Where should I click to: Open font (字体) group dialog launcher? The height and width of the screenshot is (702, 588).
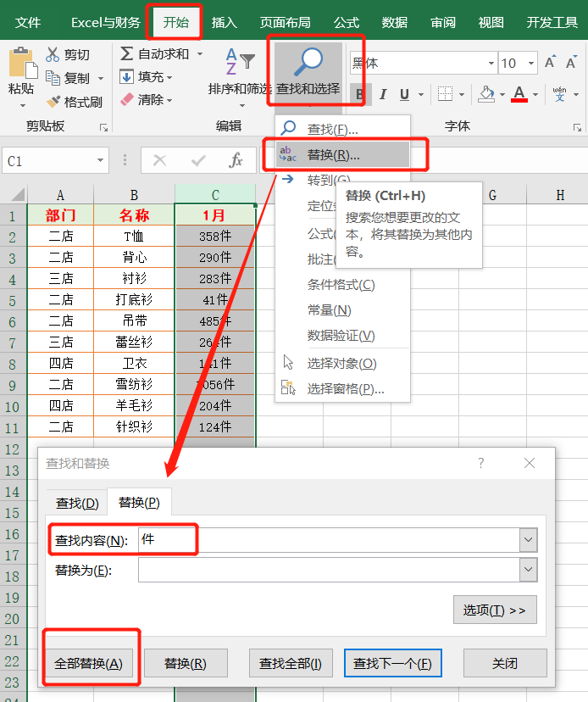coord(577,128)
